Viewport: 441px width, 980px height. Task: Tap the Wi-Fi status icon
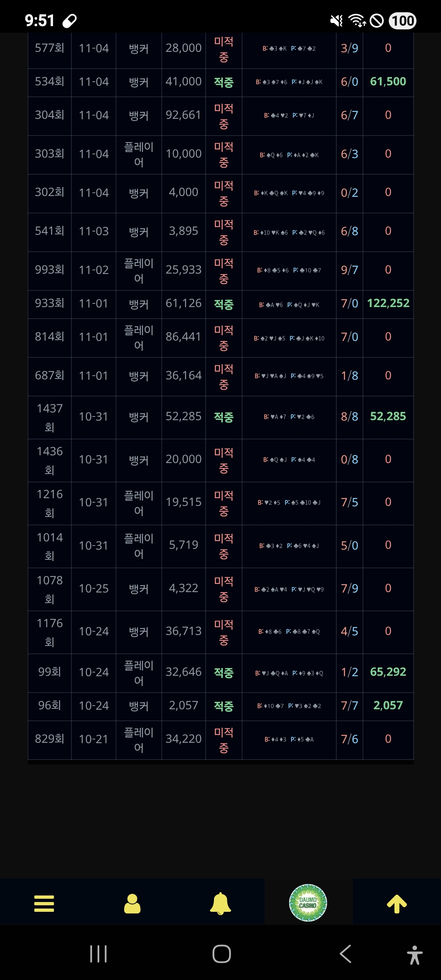click(356, 20)
